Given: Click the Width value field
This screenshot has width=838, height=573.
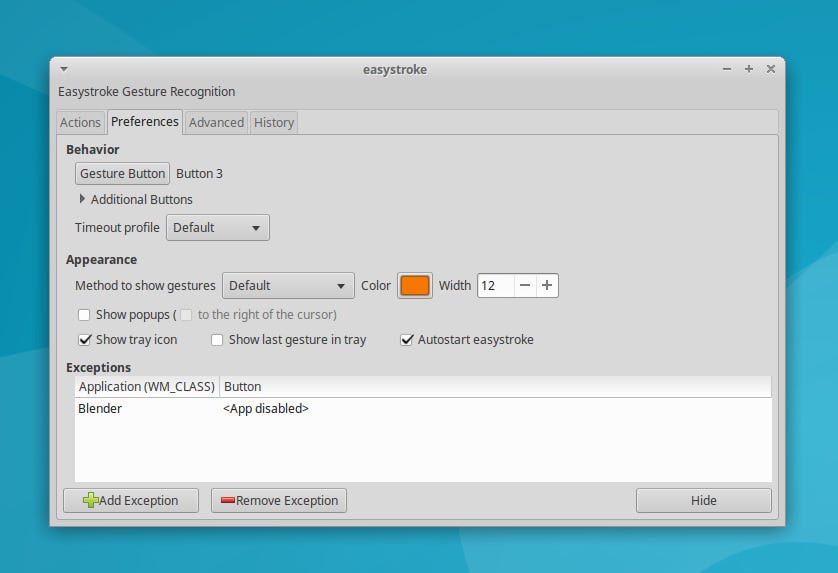Looking at the screenshot, I should (496, 285).
